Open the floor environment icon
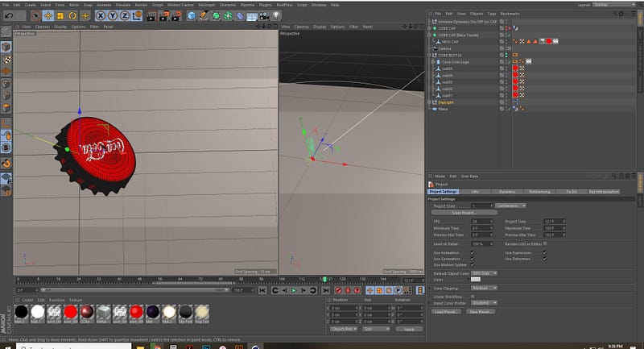The image size is (644, 349). coord(252,16)
